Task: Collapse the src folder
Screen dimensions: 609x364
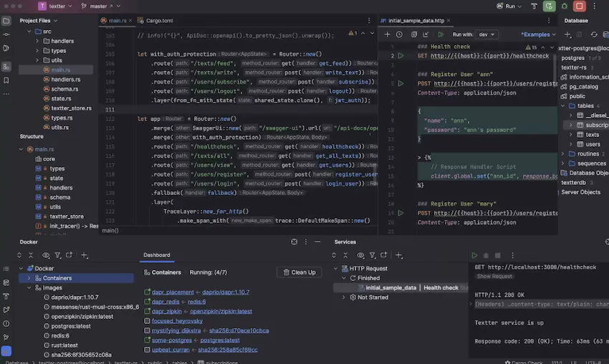Action: (29, 32)
